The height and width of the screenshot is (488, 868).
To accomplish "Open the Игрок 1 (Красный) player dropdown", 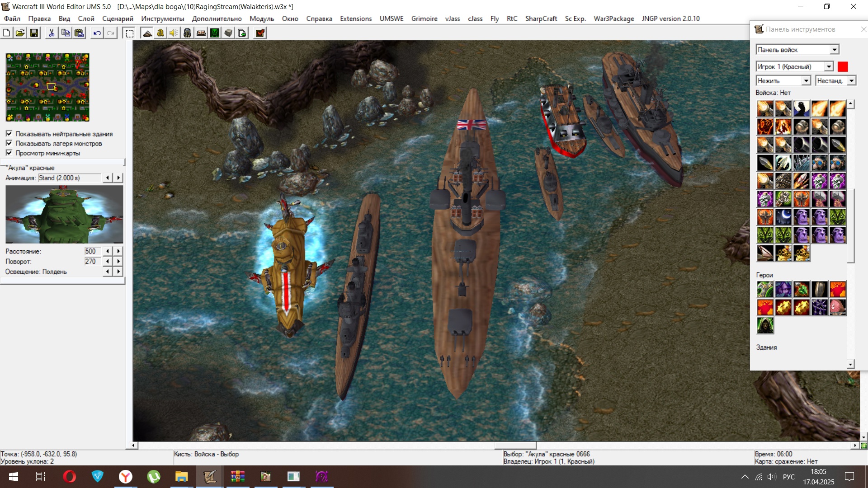I will 828,66.
